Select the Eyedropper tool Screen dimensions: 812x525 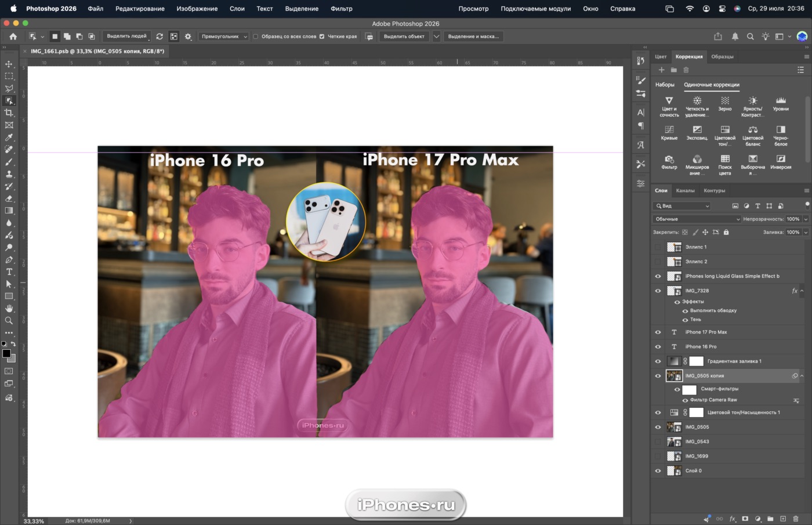point(9,137)
